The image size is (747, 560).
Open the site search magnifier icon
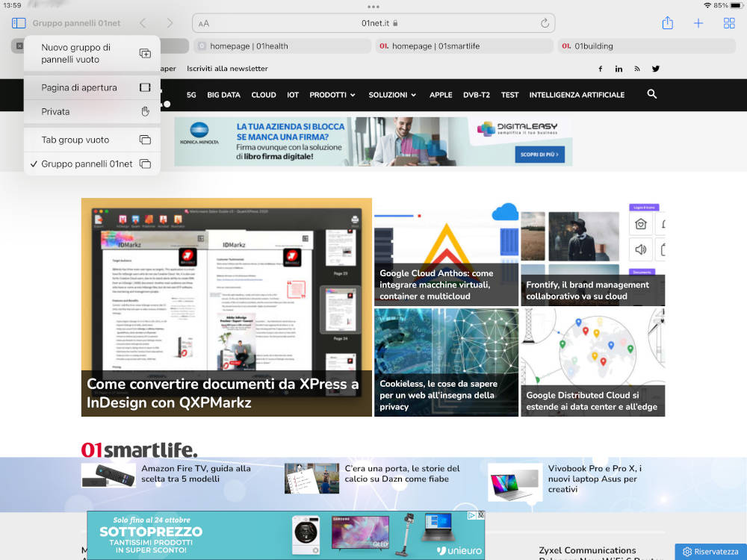[x=652, y=94]
